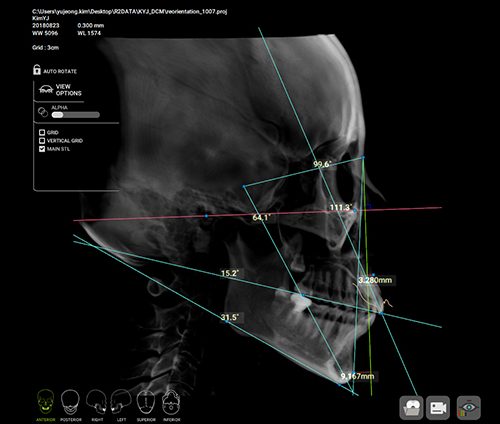Click the Alpha overlapping circles icon
500x424 pixels.
pos(43,112)
